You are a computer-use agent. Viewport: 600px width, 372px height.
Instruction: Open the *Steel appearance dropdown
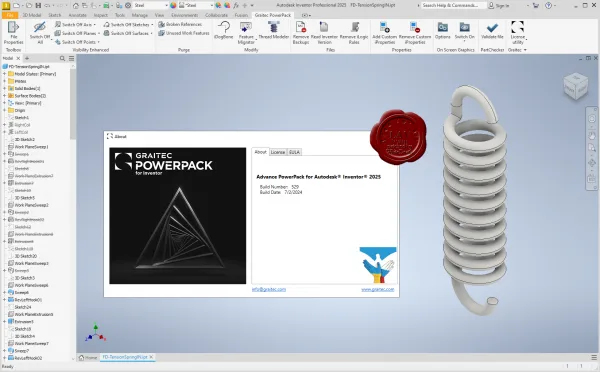click(211, 5)
